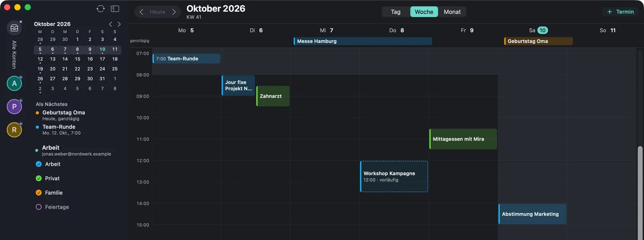Open the Workshop Kampagne tentative event
This screenshot has height=240, width=644.
(394, 176)
